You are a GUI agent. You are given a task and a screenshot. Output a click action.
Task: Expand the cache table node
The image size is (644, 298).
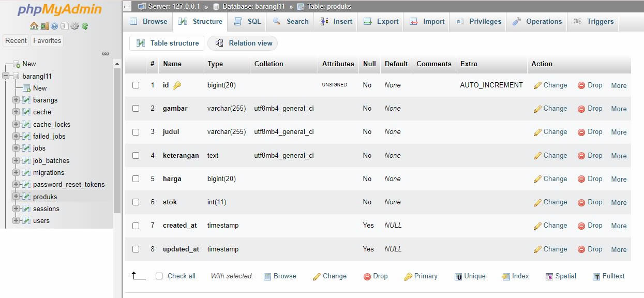tap(16, 112)
